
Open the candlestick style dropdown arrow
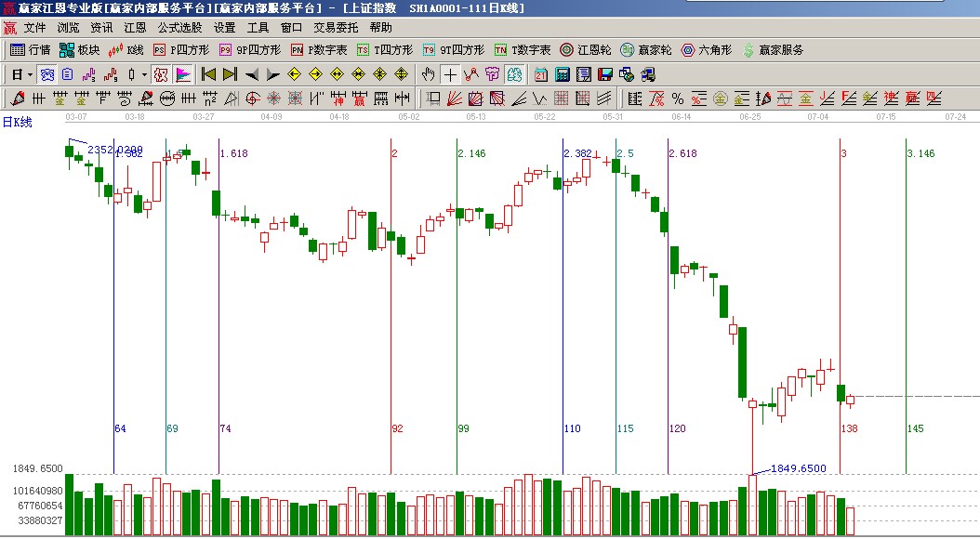click(143, 74)
